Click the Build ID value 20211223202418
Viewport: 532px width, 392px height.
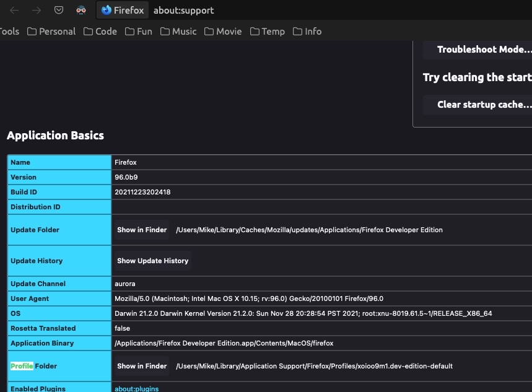click(142, 192)
